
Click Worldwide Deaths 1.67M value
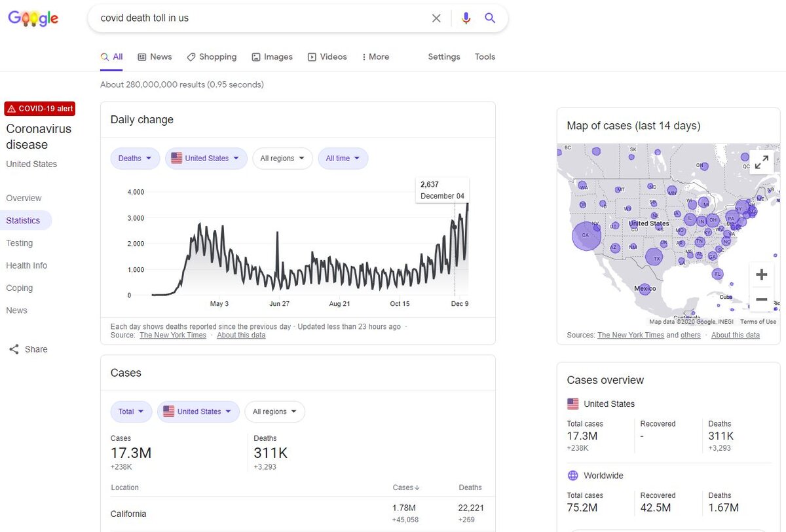(x=723, y=508)
